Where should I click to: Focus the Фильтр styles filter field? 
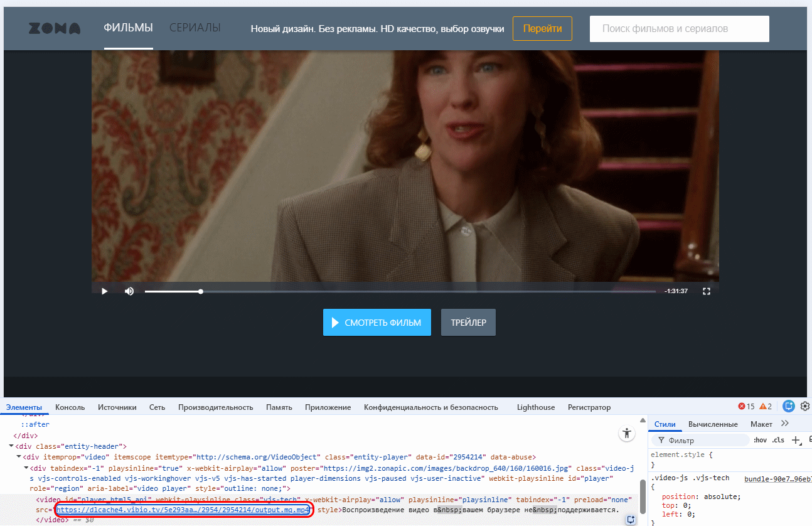(702, 440)
